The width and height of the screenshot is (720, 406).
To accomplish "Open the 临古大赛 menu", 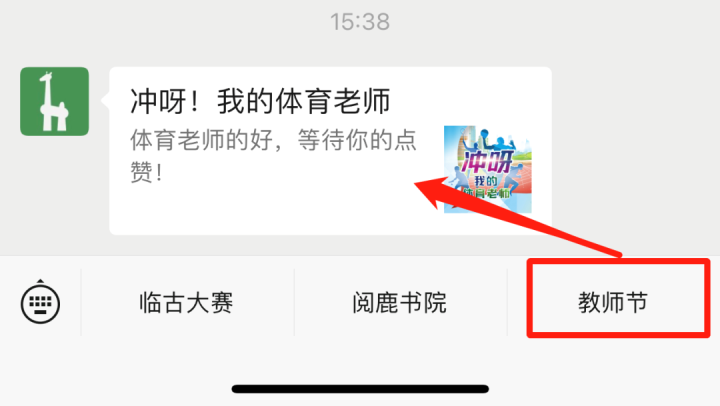I will pyautogui.click(x=186, y=303).
